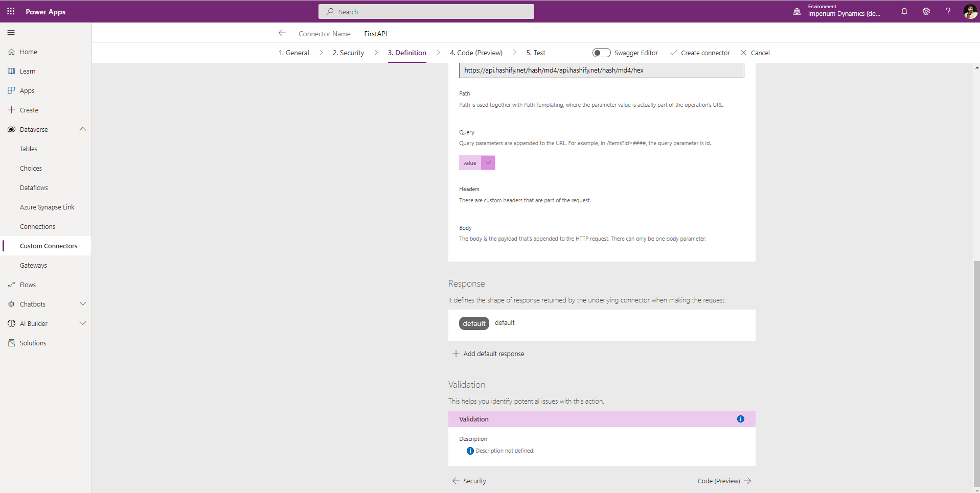This screenshot has width=980, height=493.
Task: Click the request URL input field
Action: (x=601, y=71)
